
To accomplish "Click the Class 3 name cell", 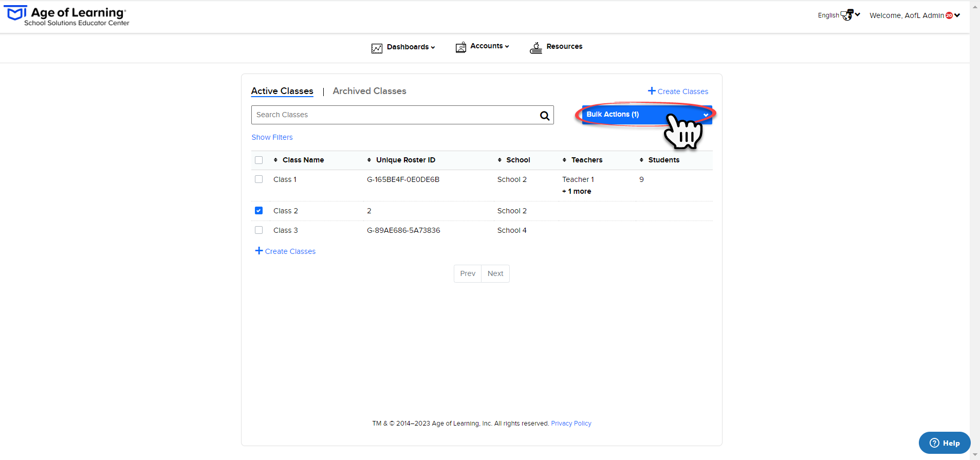I will pos(286,230).
